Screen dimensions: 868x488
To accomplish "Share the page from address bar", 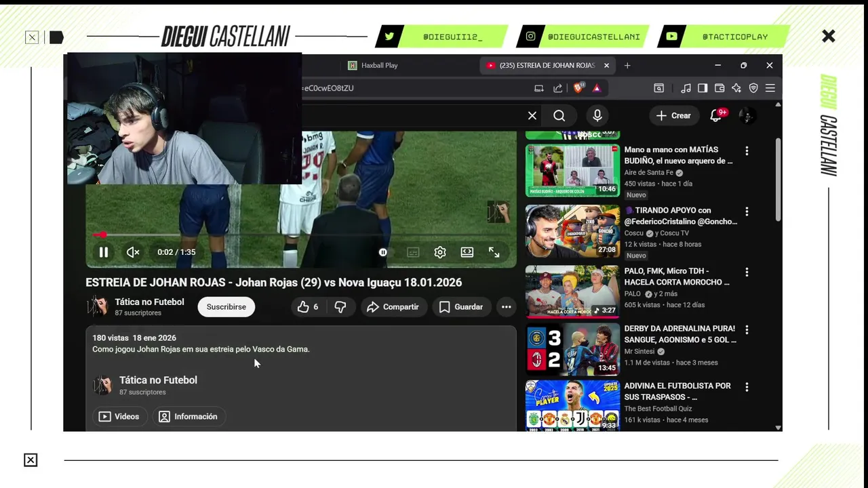I will (x=558, y=88).
